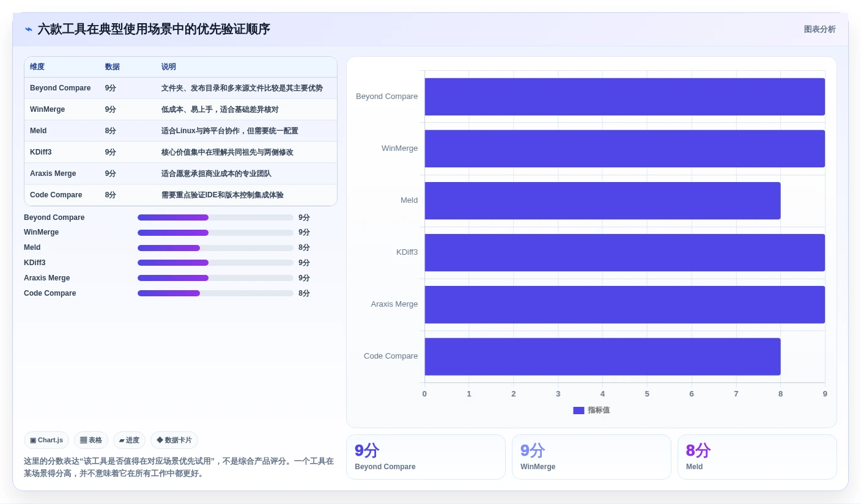Viewport: 861px width, 504px height.
Task: Click the KDiff3 chart axis label
Action: [407, 252]
